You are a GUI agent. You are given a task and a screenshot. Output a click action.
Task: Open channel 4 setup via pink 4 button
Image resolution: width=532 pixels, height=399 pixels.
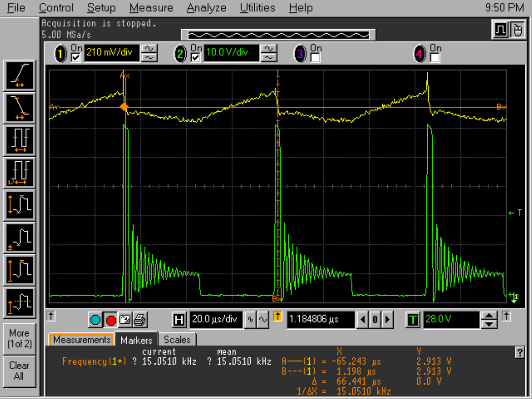(420, 54)
